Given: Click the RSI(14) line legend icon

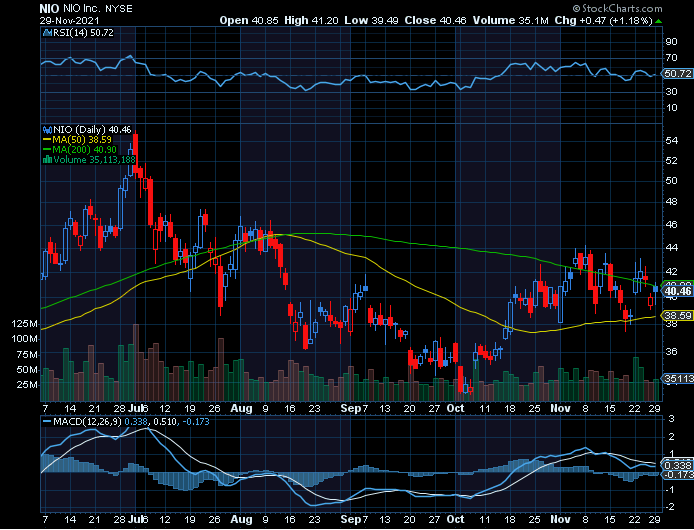Looking at the screenshot, I should click(47, 33).
